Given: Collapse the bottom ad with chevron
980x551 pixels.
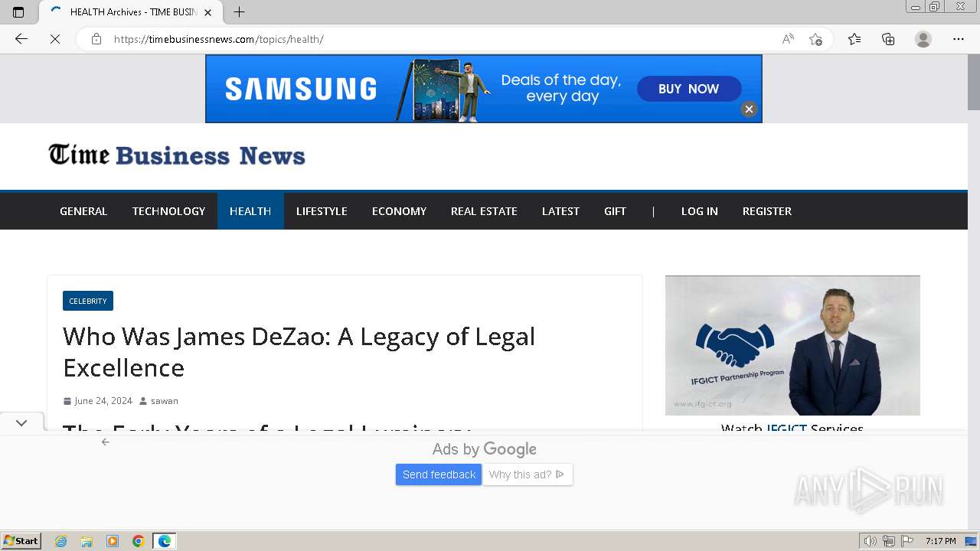Looking at the screenshot, I should pos(21,422).
